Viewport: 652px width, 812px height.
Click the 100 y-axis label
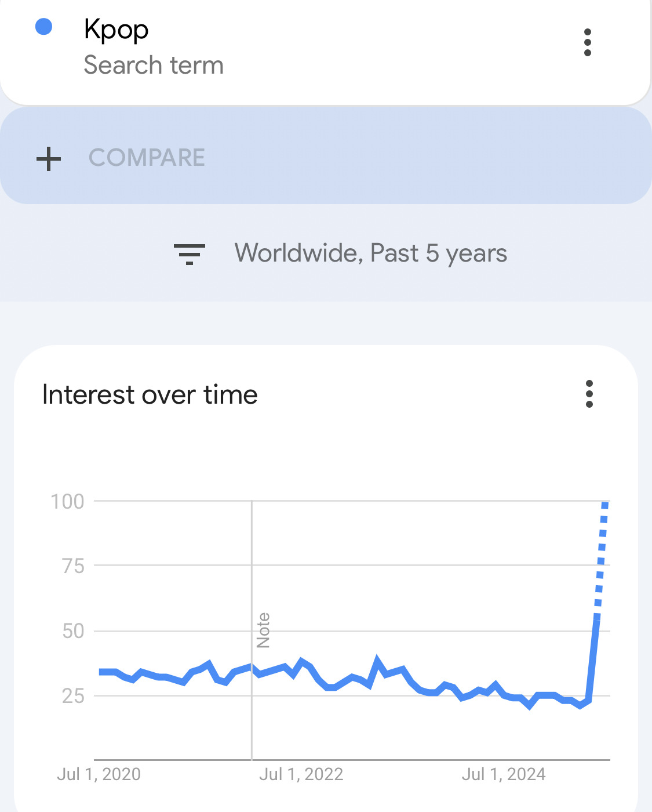coord(68,501)
